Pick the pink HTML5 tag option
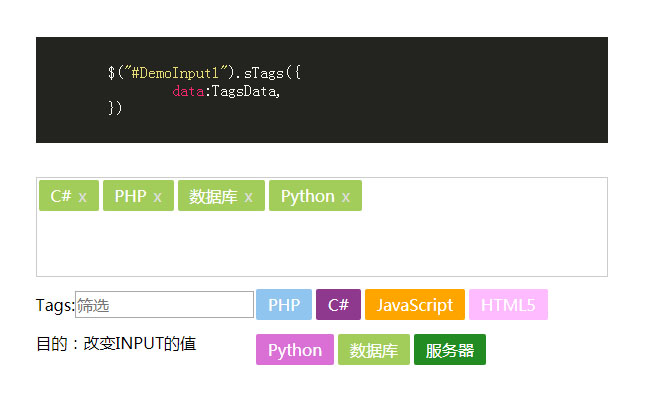Image resolution: width=650 pixels, height=404 pixels. [508, 305]
